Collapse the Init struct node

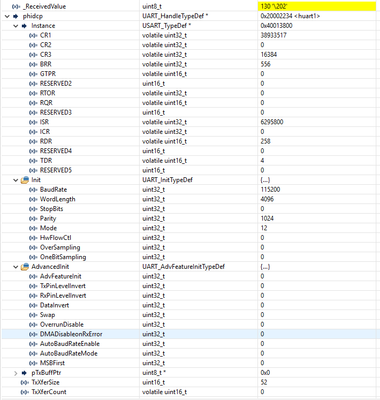point(15,180)
